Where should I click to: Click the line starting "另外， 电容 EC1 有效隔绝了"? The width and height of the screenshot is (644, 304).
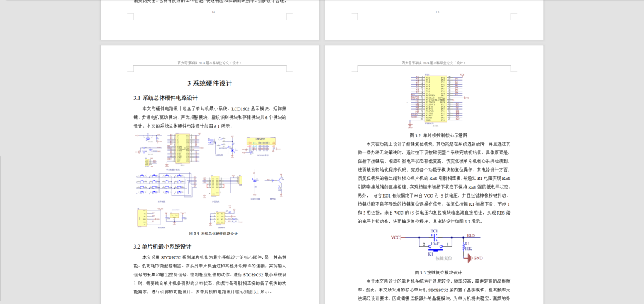pos(434,196)
